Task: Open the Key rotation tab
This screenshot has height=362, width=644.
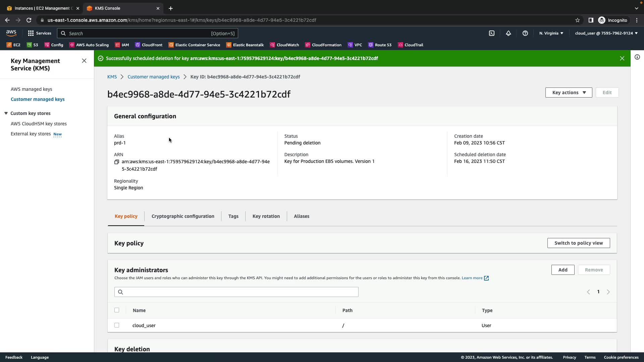Action: pyautogui.click(x=266, y=216)
